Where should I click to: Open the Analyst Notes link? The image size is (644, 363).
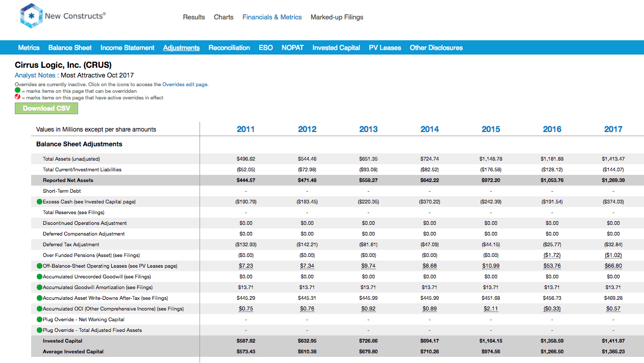[36, 75]
